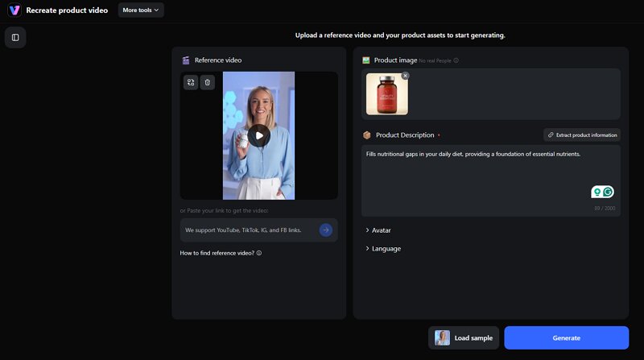Click info icon beside reference video help
Viewport: 644px width, 360px height.
[259, 253]
